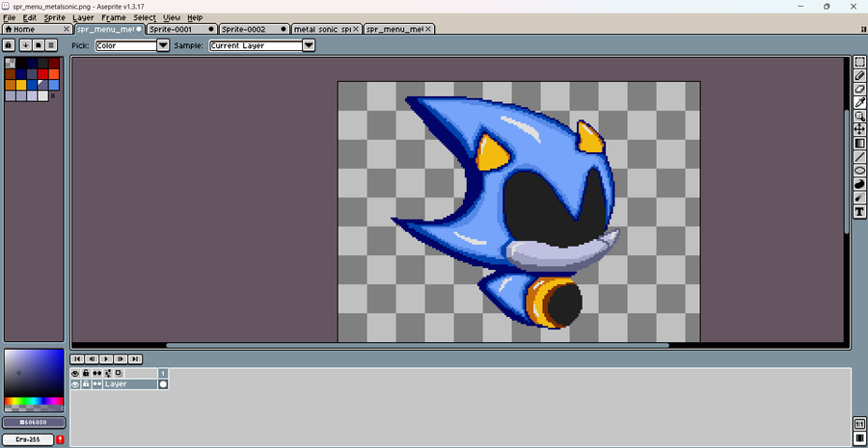Open the Help menu

(x=195, y=17)
